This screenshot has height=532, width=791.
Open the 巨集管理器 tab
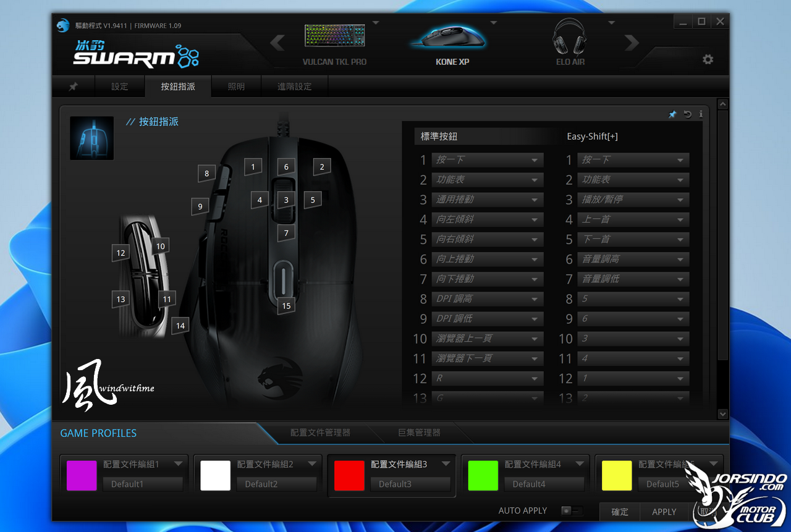point(419,433)
